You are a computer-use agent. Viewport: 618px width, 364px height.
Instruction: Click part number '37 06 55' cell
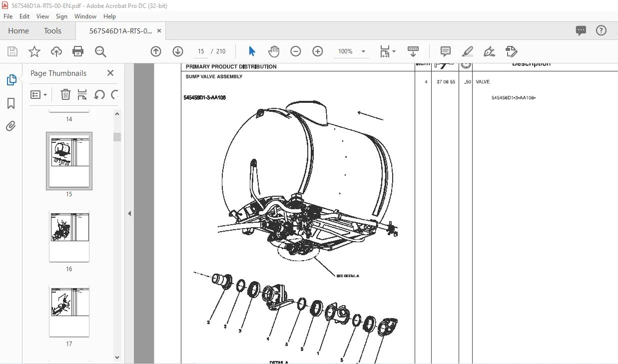pyautogui.click(x=446, y=82)
